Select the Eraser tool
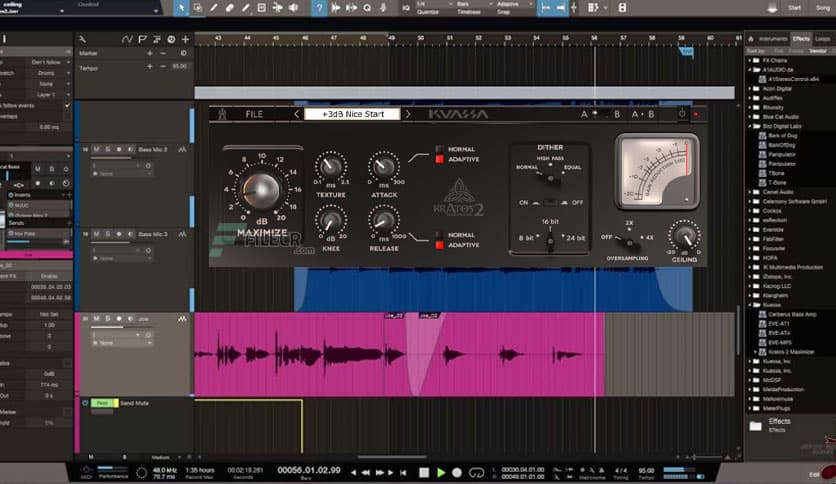 229,8
